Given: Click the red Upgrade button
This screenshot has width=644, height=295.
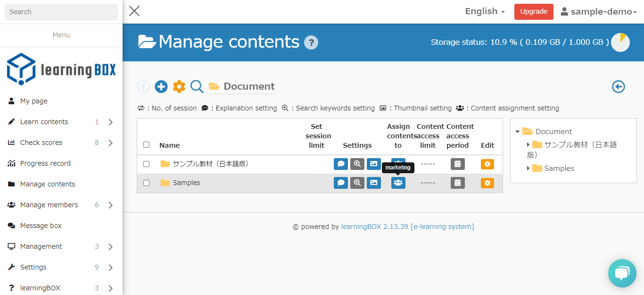Looking at the screenshot, I should point(533,11).
